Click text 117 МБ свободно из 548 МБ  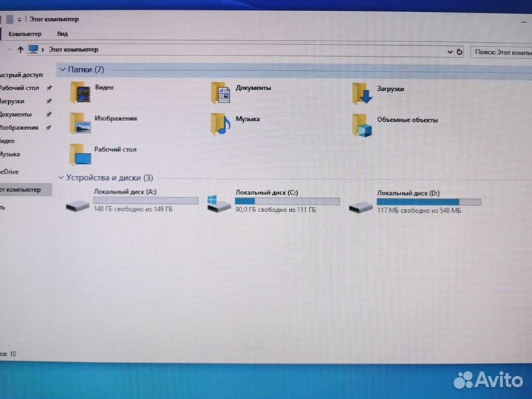coord(419,211)
